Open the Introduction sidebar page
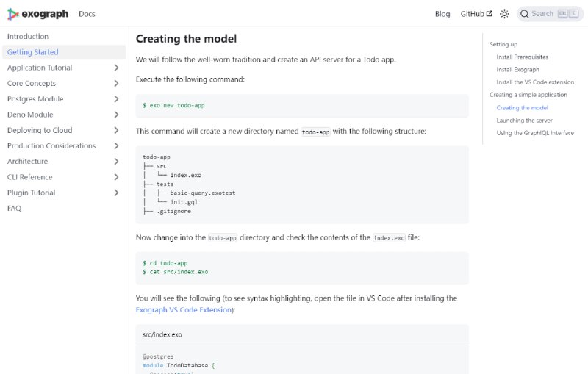588x374 pixels. tap(28, 37)
